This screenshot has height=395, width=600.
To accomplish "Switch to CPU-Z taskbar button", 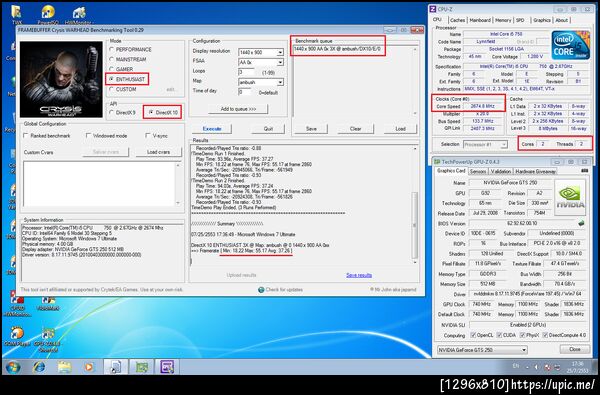I will 167,367.
